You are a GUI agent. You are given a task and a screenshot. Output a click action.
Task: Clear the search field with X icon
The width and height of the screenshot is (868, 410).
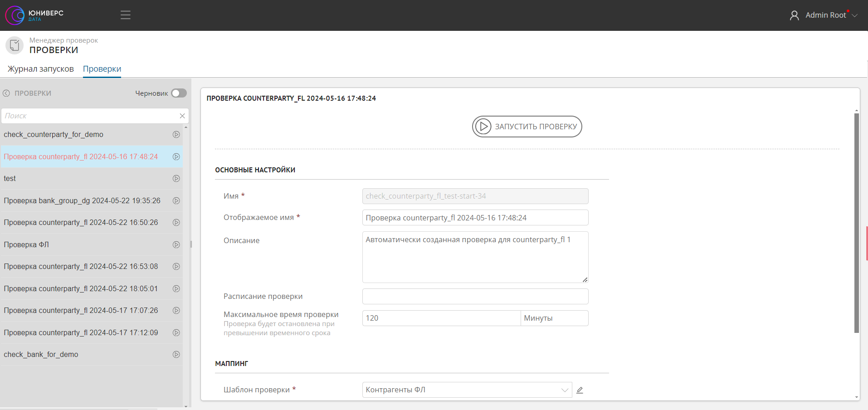tap(182, 116)
